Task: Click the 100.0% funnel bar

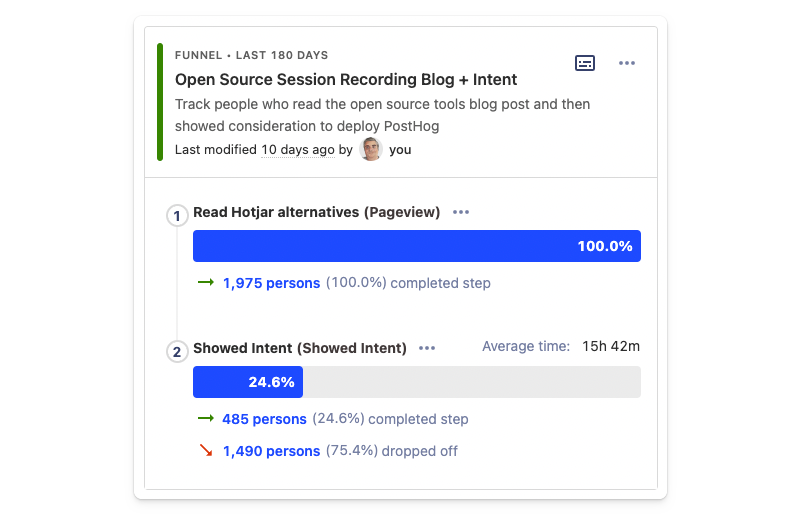Action: pos(416,246)
